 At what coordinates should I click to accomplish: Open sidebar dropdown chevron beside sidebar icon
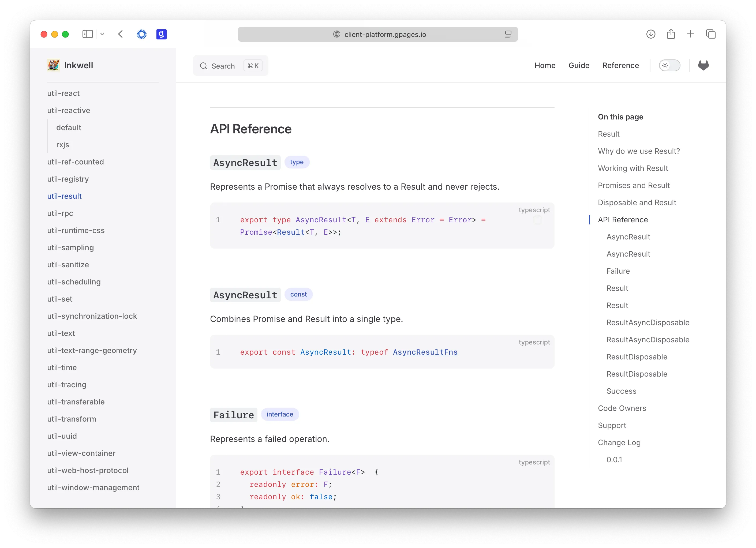102,34
